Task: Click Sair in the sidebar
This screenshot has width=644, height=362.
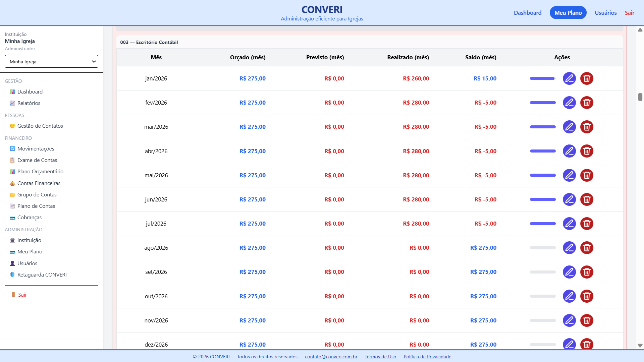Action: [22, 295]
